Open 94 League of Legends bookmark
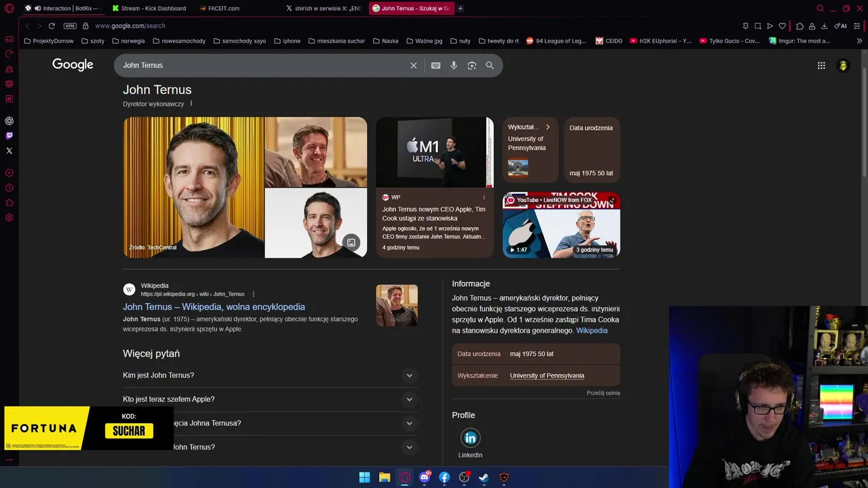 click(x=556, y=41)
